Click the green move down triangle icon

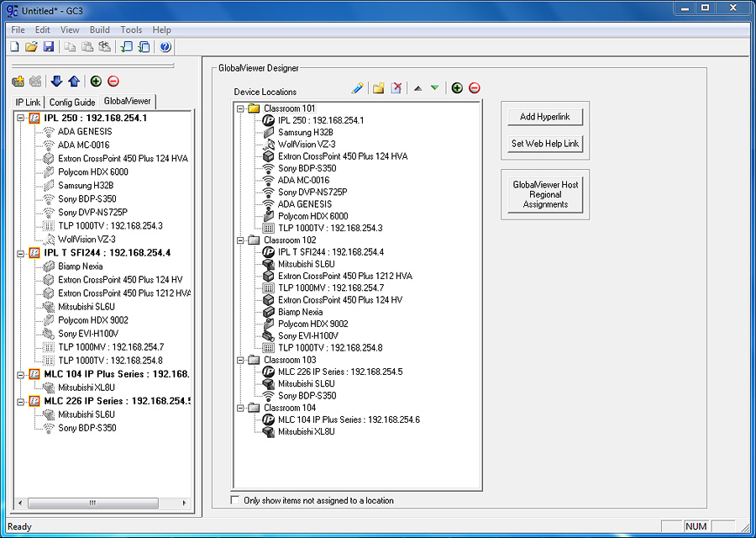click(435, 87)
